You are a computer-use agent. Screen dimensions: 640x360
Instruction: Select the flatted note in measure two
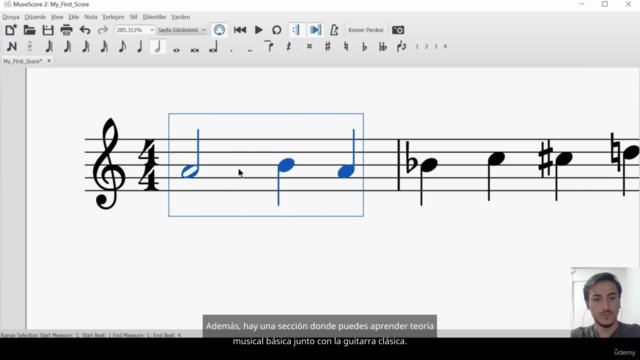429,165
